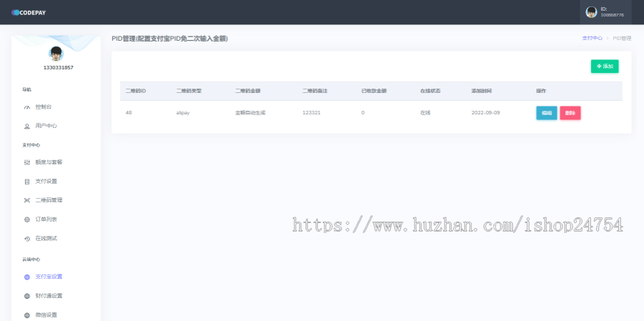Click the 订单列表 gear icon

(x=27, y=219)
